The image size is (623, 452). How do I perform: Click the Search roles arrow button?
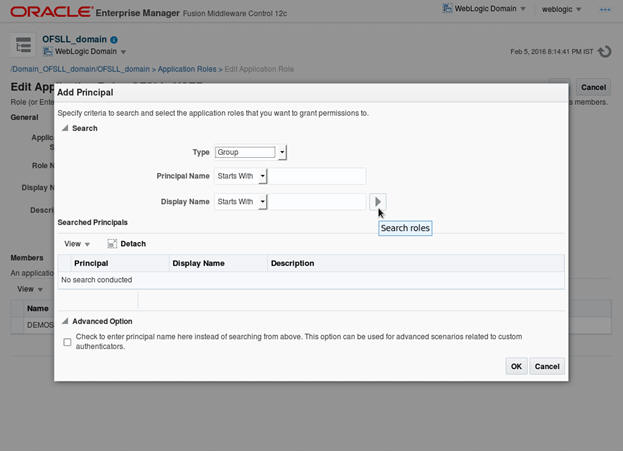(x=377, y=202)
